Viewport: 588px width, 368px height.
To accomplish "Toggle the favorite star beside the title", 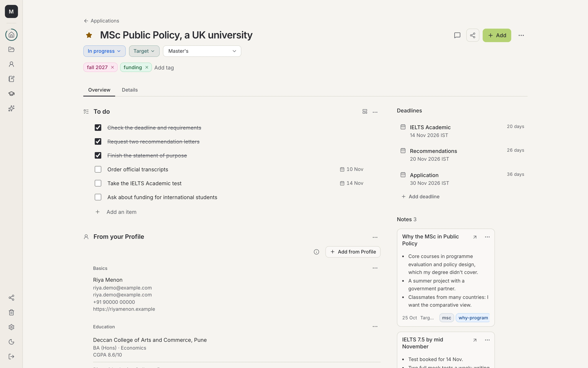I will 89,35.
